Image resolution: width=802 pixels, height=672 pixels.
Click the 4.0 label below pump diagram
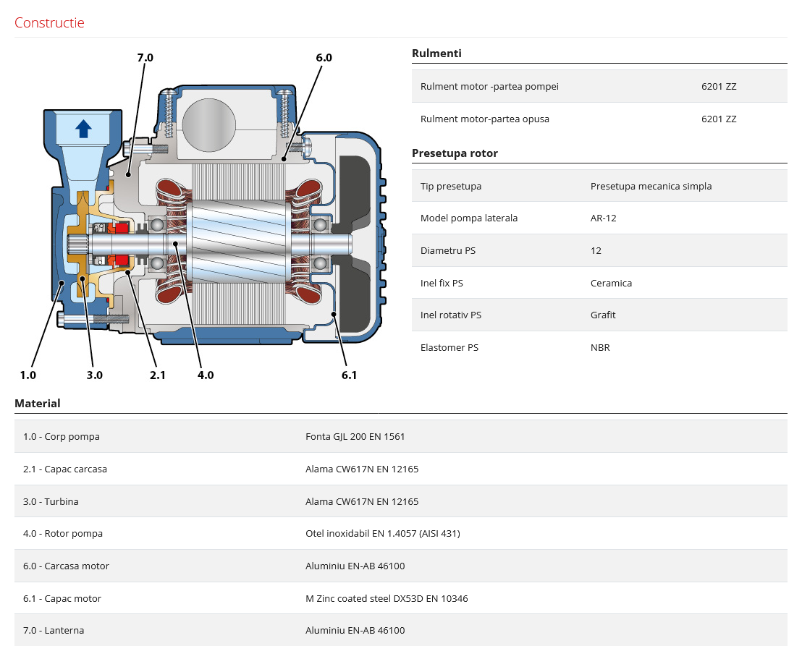206,375
